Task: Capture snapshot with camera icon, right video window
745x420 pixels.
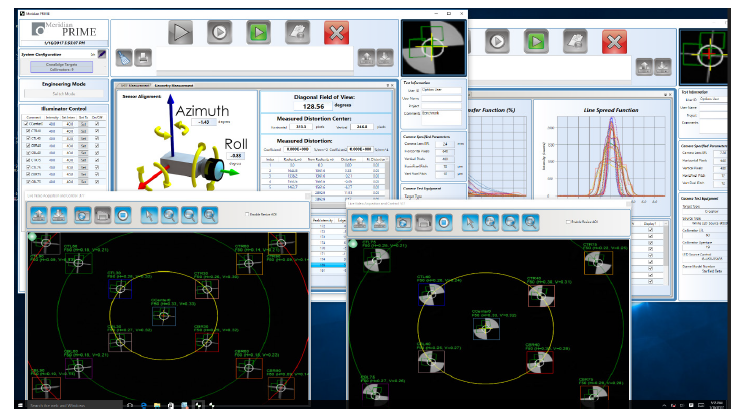Action: [403, 222]
